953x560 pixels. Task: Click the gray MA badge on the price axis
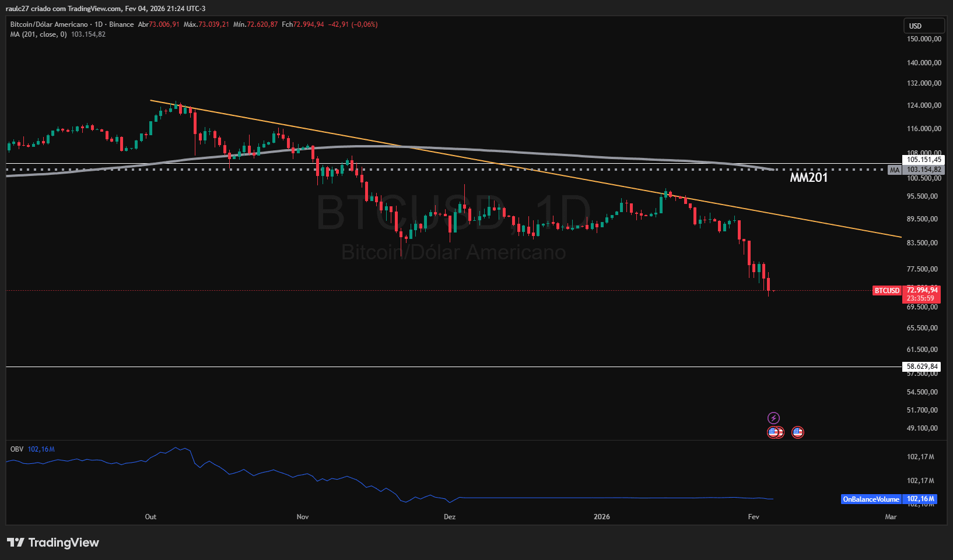[894, 170]
